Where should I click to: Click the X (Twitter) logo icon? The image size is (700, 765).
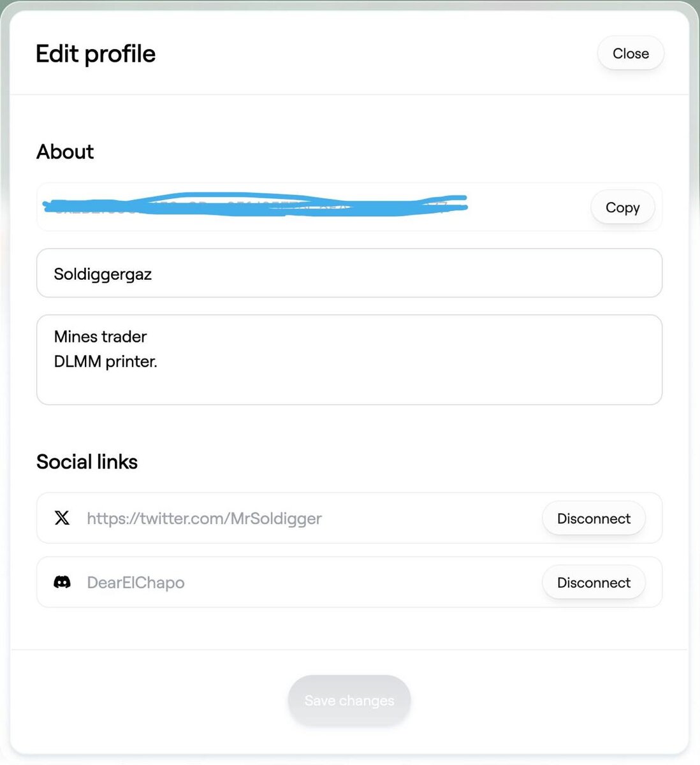coord(62,518)
